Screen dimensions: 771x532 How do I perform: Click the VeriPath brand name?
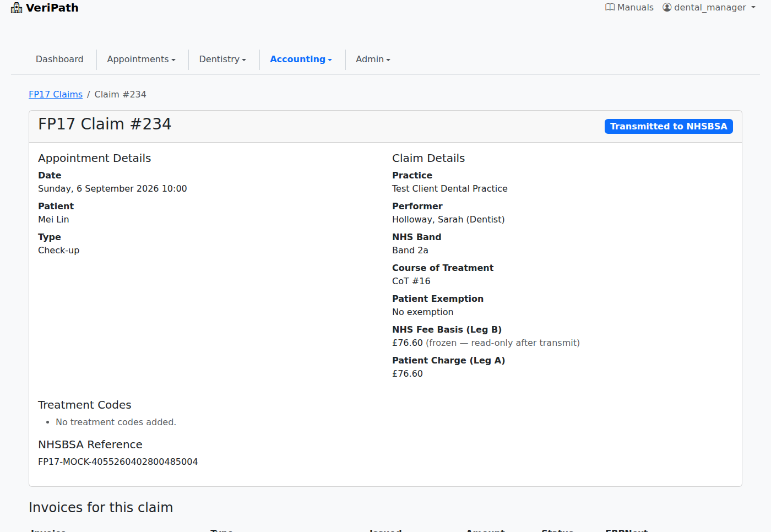[52, 8]
